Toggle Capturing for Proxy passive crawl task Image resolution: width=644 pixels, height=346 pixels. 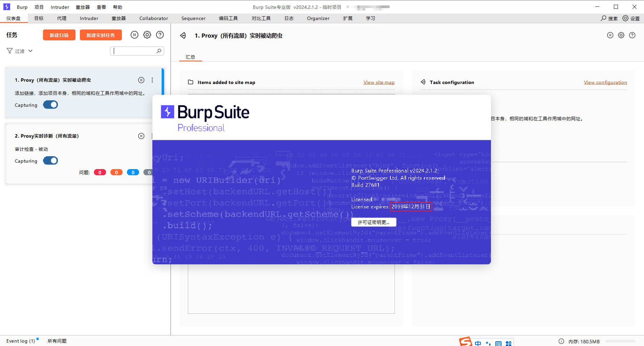(x=50, y=105)
